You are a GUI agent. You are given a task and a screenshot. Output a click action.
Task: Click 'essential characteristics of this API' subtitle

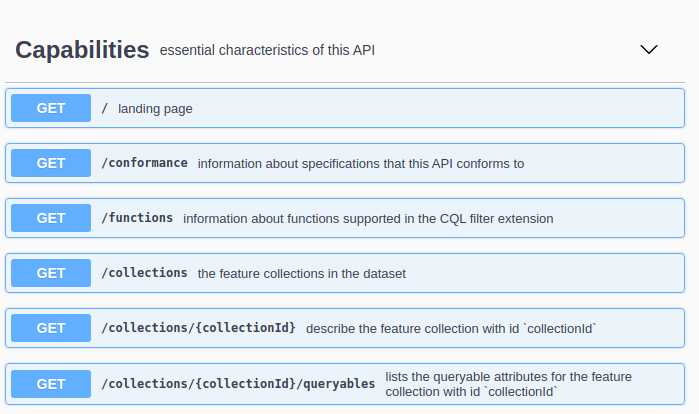pyautogui.click(x=267, y=50)
